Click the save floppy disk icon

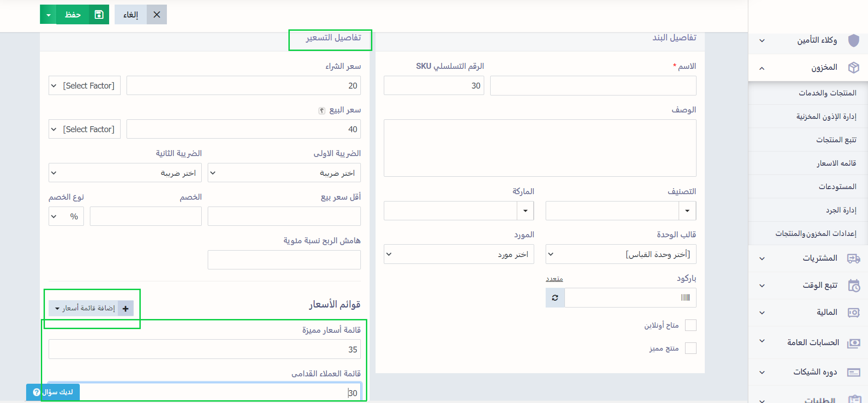point(99,15)
